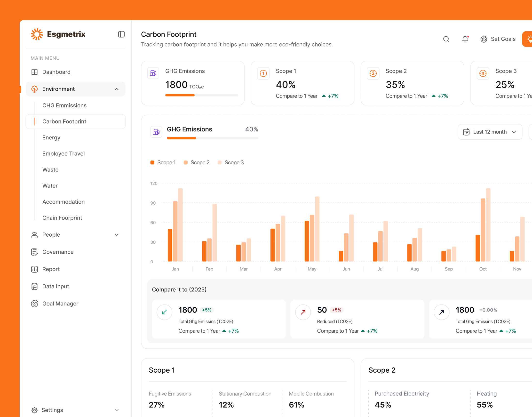Collapse the Environment section
The height and width of the screenshot is (417, 532).
(117, 89)
